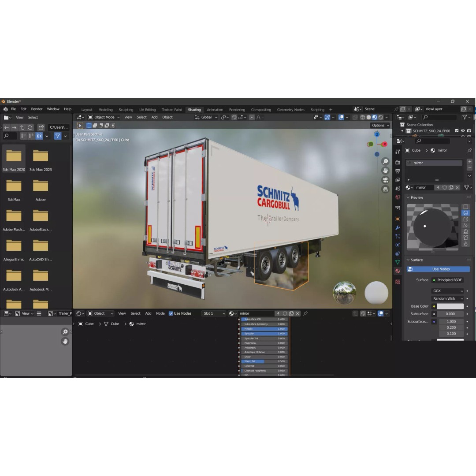Click the Use Nodes button in Surface panel
The image size is (476, 476).
click(439, 269)
